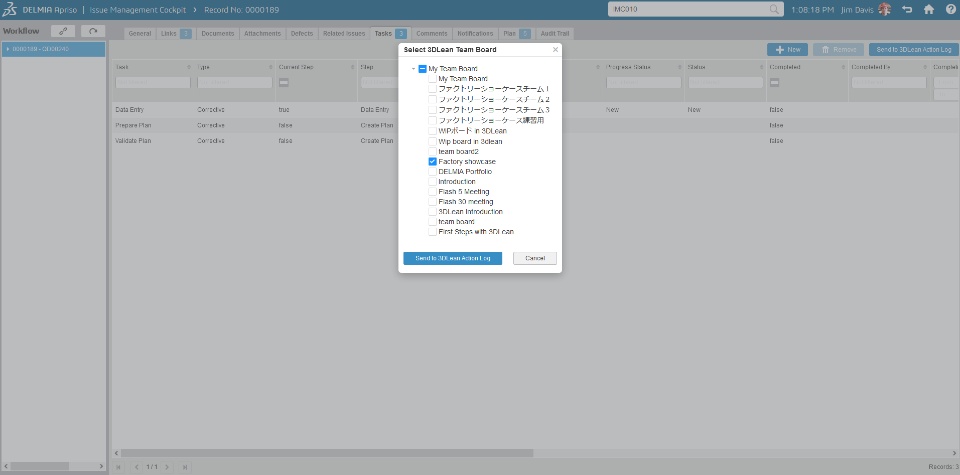Click the Progress Status filter field
Viewport: 960px width, 475px height.
[643, 83]
